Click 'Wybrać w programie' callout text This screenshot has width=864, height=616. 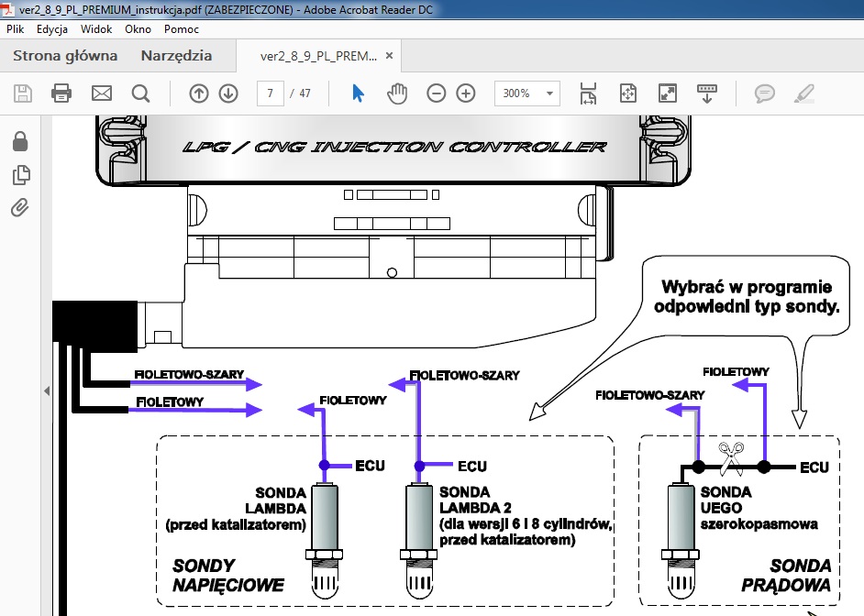coord(747,287)
